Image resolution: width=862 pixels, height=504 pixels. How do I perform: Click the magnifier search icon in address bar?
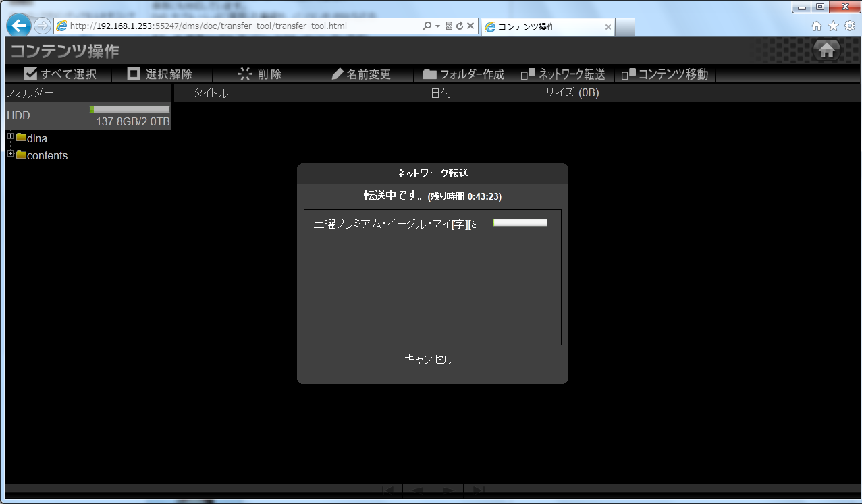coord(427,26)
